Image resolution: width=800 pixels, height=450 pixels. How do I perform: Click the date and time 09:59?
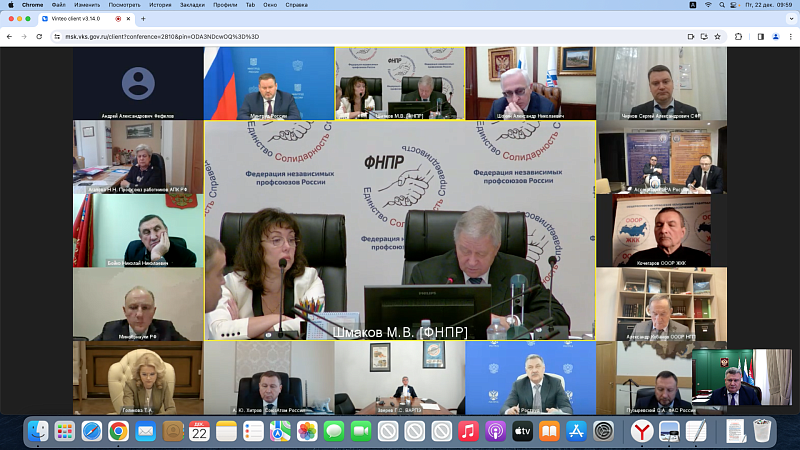click(x=768, y=5)
